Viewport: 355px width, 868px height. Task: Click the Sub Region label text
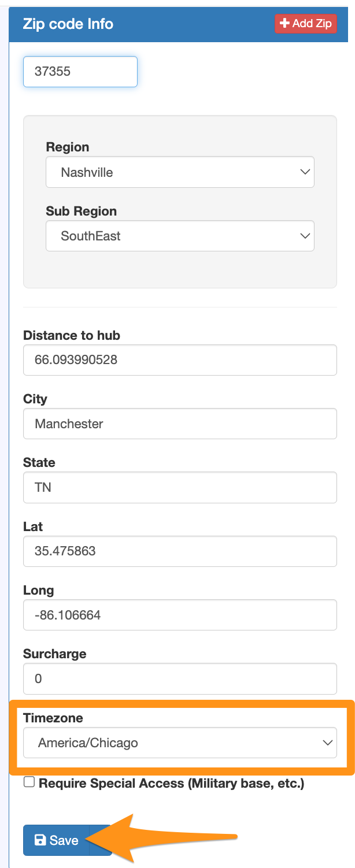coord(82,211)
